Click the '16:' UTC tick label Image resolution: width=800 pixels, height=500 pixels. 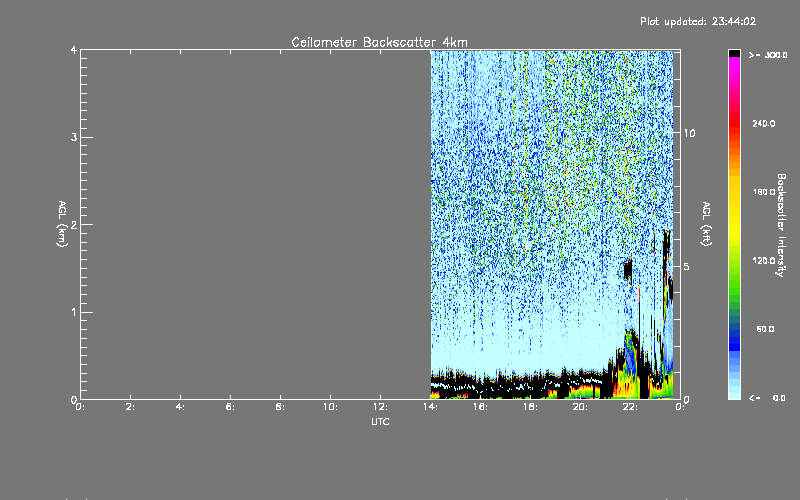point(480,407)
